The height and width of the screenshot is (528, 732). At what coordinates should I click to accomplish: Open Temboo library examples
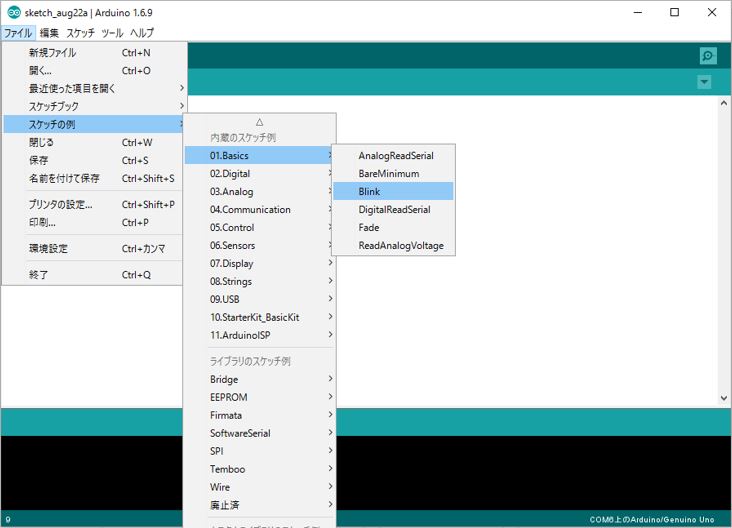[260, 469]
